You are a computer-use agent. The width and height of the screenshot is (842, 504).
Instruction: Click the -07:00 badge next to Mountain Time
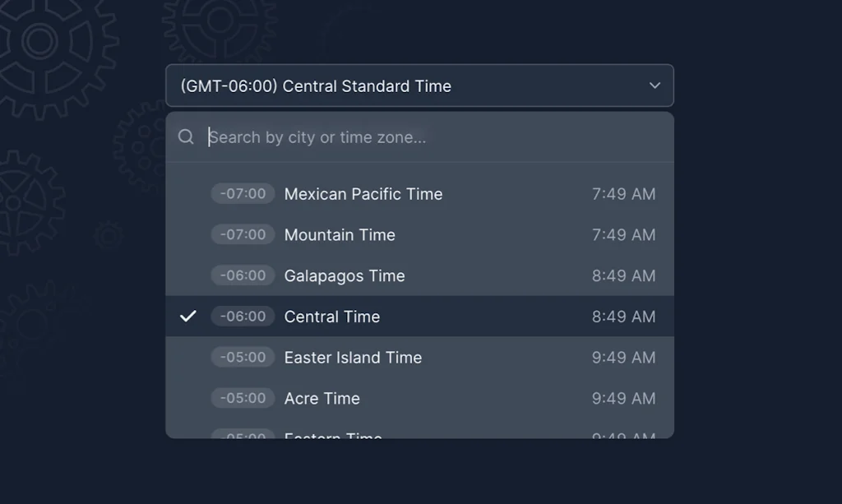pyautogui.click(x=243, y=235)
